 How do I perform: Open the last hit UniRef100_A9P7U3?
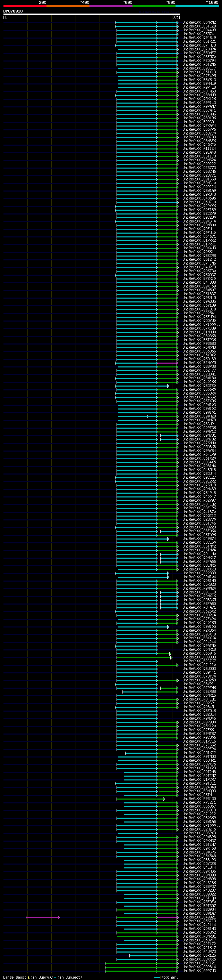[199, 971]
